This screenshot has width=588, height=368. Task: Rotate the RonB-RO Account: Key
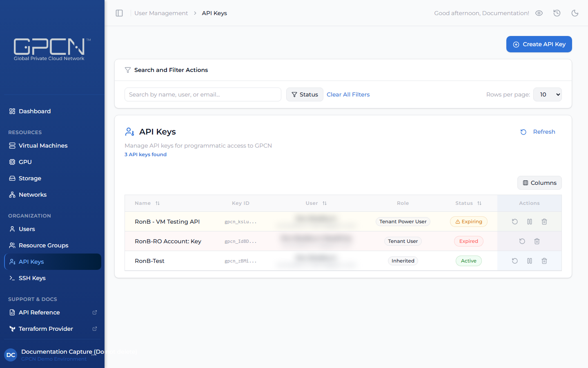tap(522, 241)
